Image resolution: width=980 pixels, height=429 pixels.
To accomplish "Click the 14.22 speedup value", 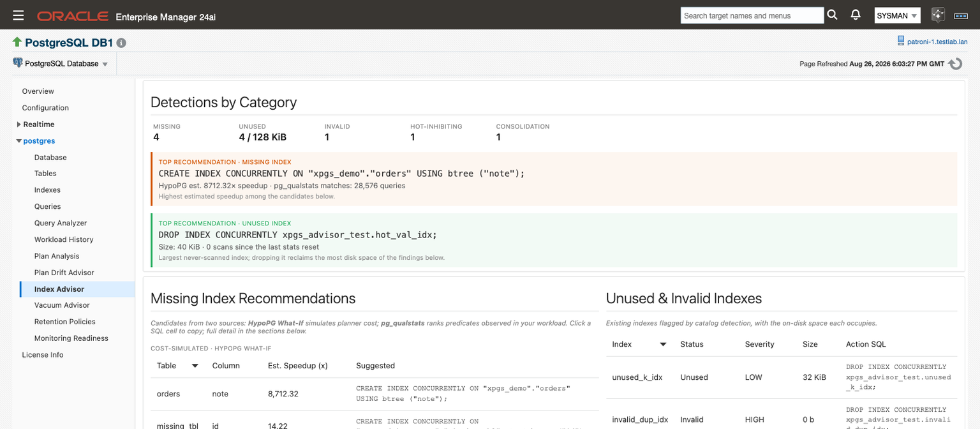I will coord(278,426).
